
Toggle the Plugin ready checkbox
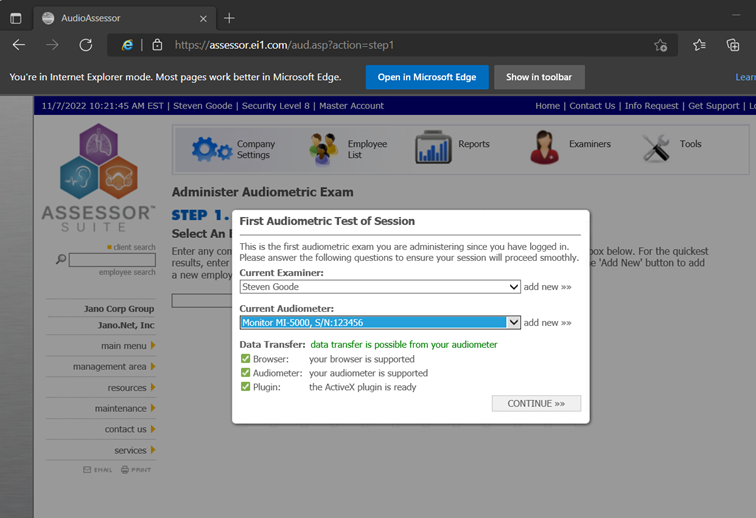(x=245, y=386)
